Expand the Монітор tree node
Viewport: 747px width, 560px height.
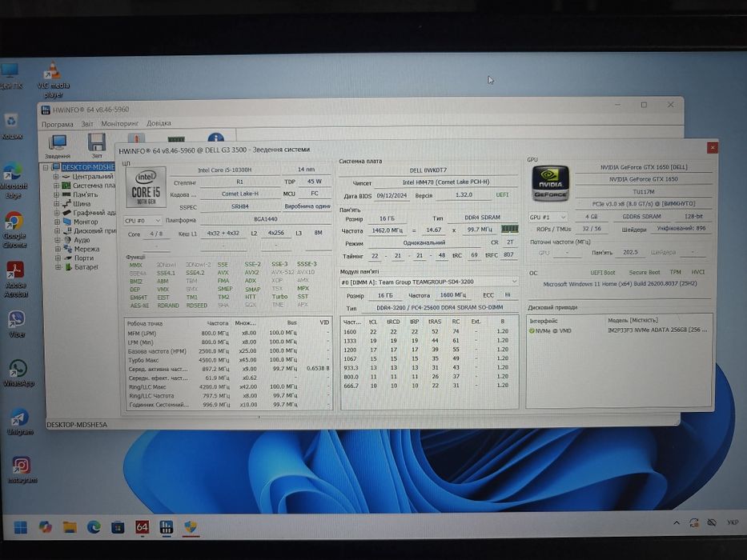pyautogui.click(x=57, y=222)
